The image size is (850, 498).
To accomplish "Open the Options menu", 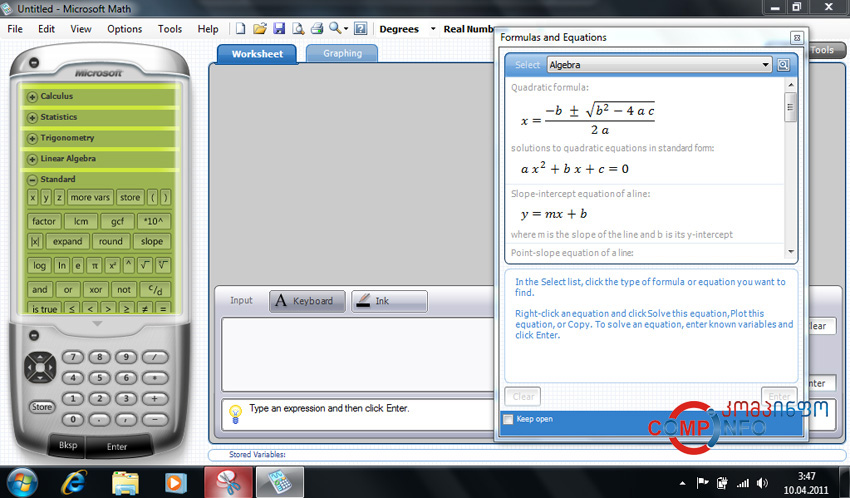I will coord(125,29).
